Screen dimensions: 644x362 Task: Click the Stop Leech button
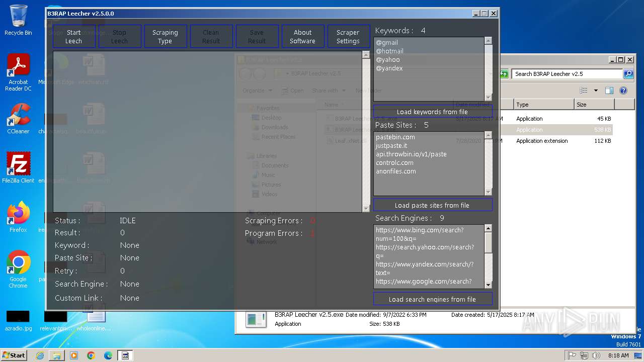119,37
